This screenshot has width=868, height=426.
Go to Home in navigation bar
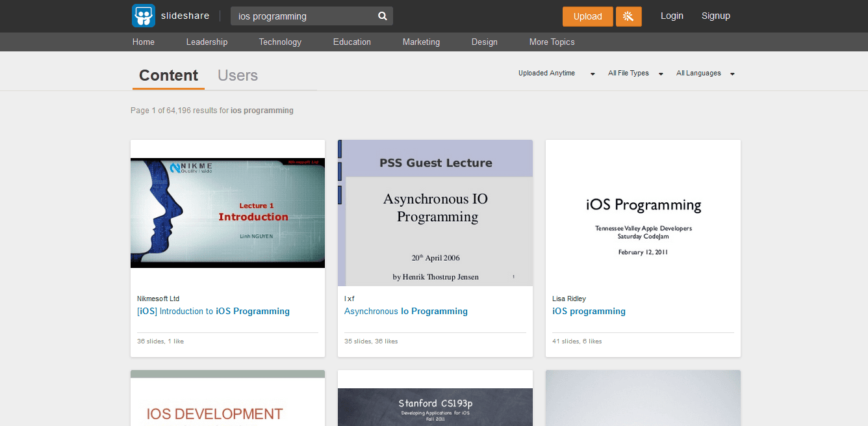pyautogui.click(x=144, y=42)
